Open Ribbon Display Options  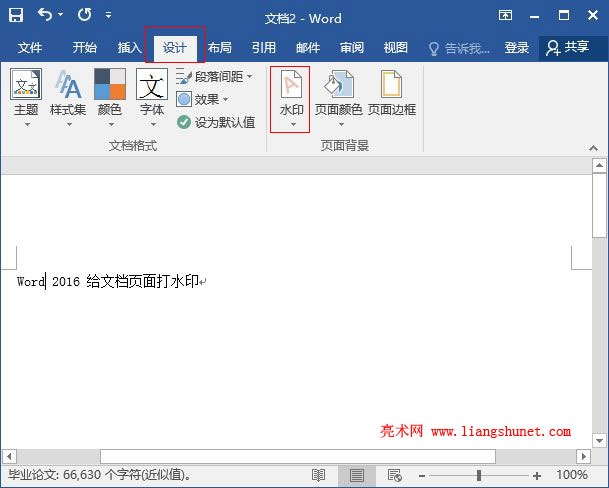click(x=505, y=15)
